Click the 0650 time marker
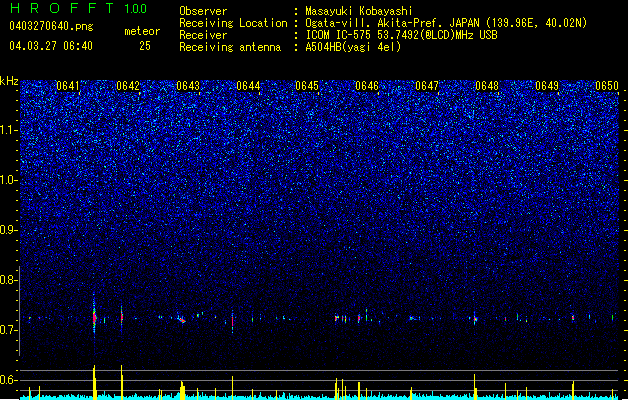This screenshot has width=629, height=400. click(607, 86)
